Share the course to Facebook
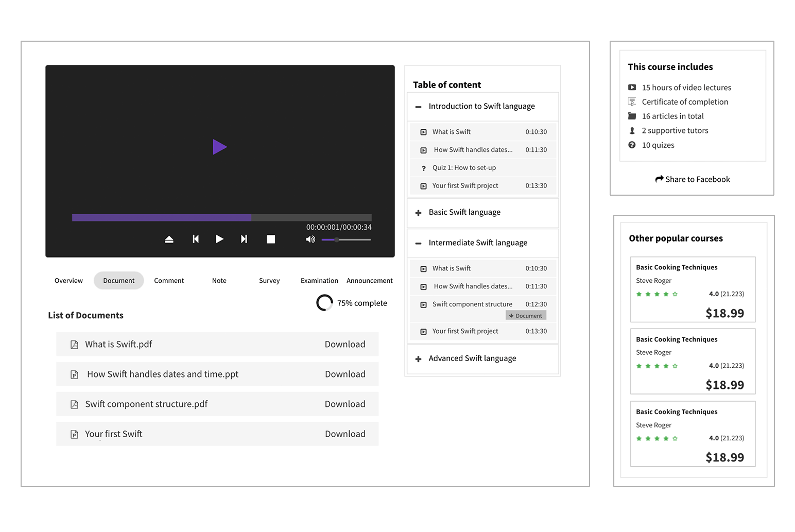 [693, 179]
